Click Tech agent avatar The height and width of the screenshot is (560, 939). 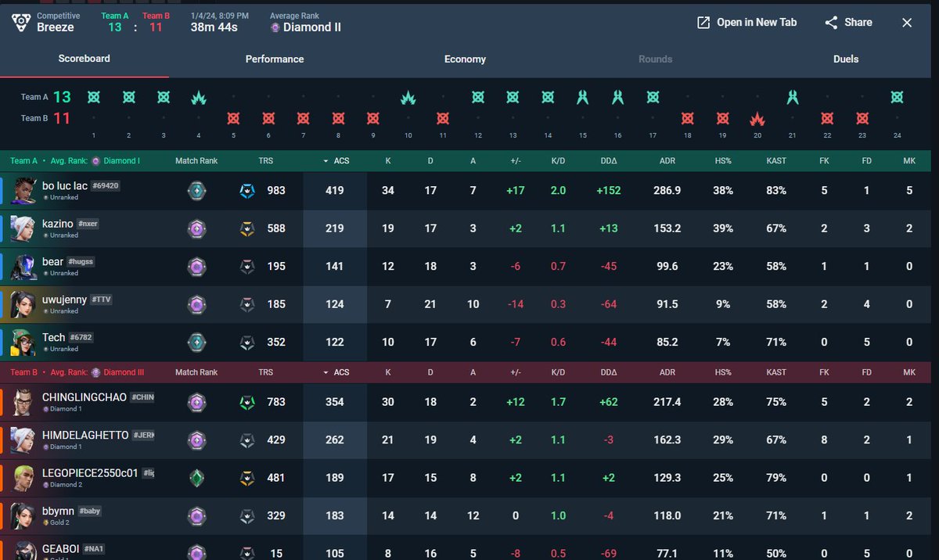(22, 342)
